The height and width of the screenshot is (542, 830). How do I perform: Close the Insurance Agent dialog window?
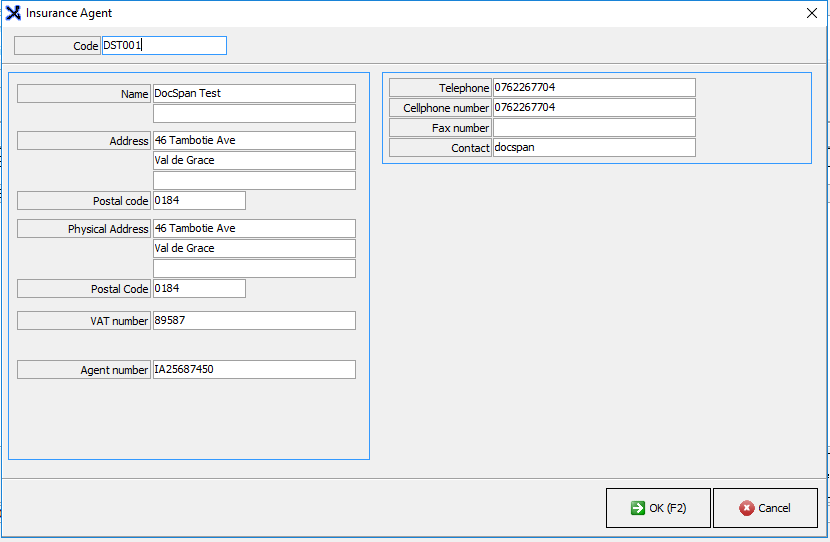tap(811, 13)
